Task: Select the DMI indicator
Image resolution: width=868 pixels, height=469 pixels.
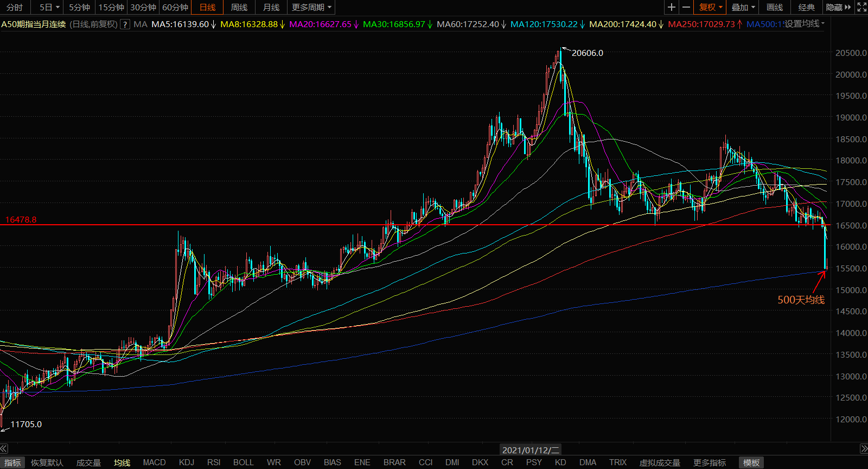Action: tap(452, 462)
